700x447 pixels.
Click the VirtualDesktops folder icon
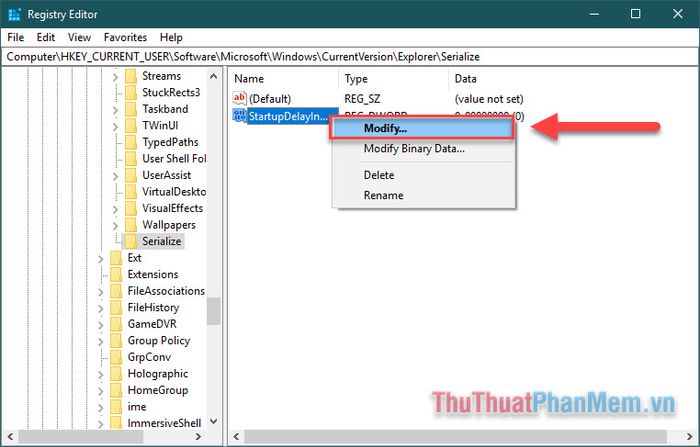(x=131, y=192)
